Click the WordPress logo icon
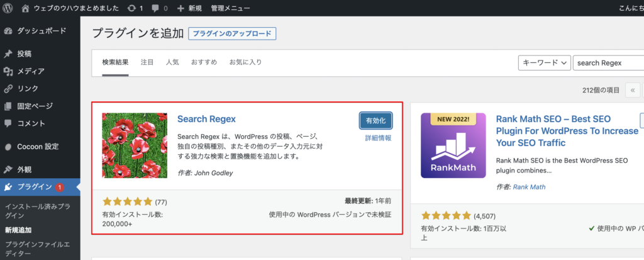Viewport: 644px width, 260px height. (x=8, y=8)
